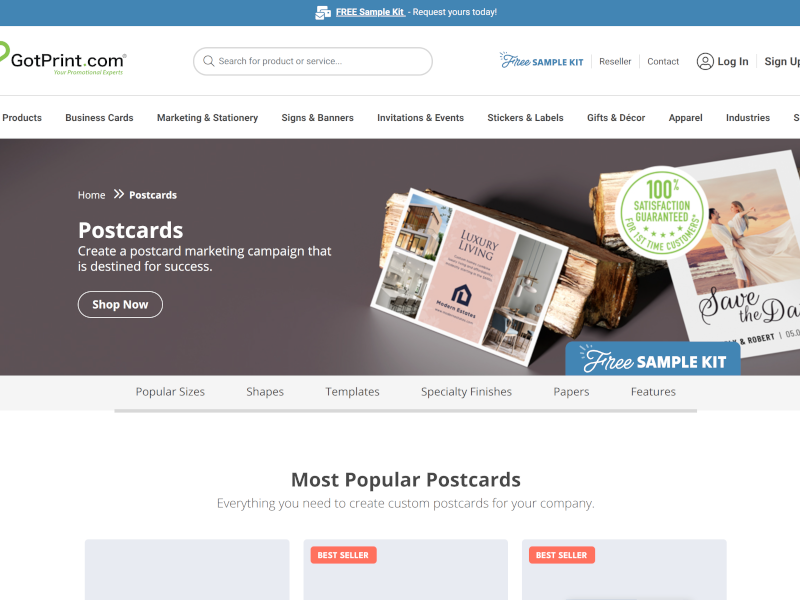Follow the FREE Sample Kit banner link
Viewport: 800px width, 600px height.
(x=370, y=12)
